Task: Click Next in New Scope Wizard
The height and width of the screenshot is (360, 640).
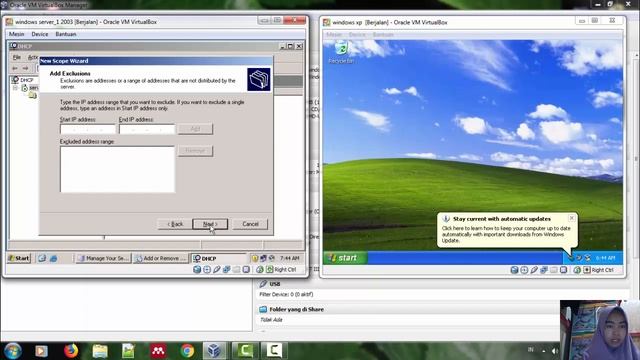Action: click(210, 224)
